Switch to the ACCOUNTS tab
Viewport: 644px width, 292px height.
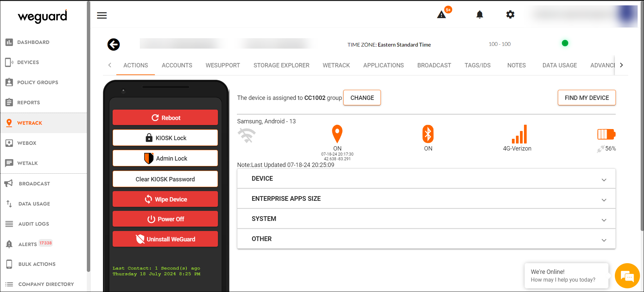pyautogui.click(x=177, y=65)
